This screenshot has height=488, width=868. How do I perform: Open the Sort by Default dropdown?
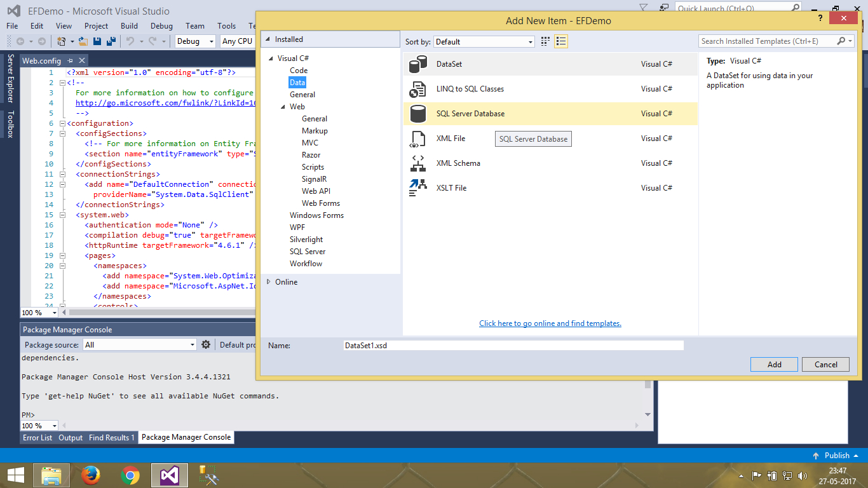[x=484, y=41]
